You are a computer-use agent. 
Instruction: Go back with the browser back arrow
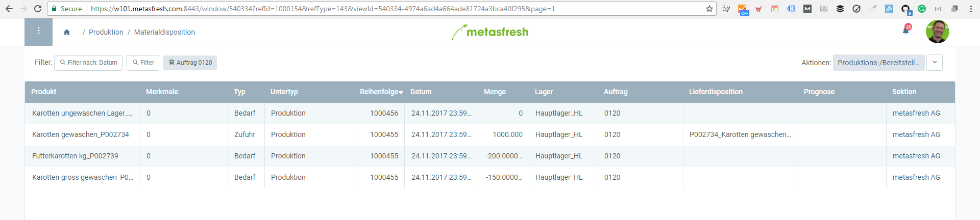pos(9,9)
